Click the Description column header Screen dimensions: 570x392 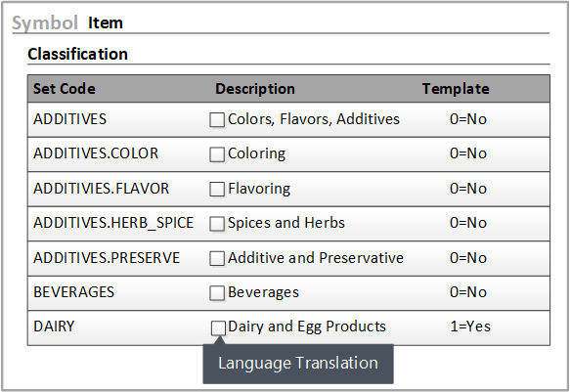pyautogui.click(x=255, y=89)
